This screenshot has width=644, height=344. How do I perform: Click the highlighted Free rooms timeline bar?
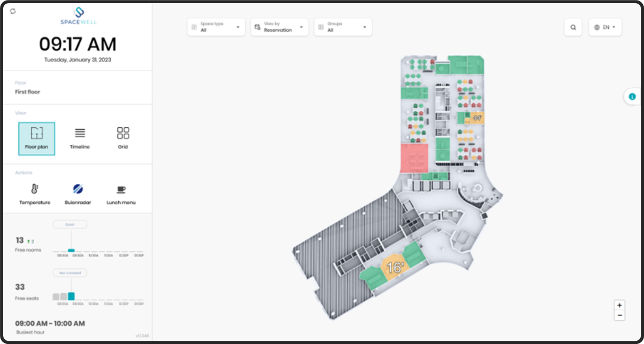click(71, 250)
